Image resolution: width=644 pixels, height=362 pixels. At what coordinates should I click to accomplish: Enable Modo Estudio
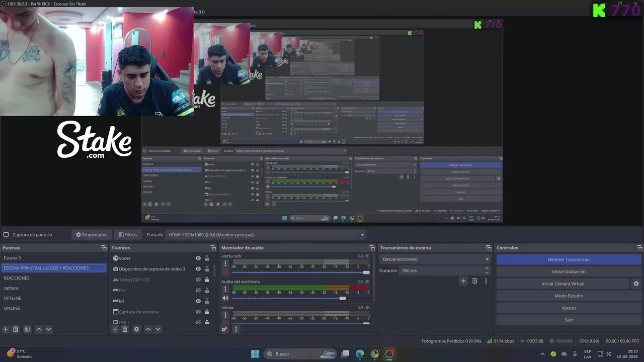coord(569,296)
